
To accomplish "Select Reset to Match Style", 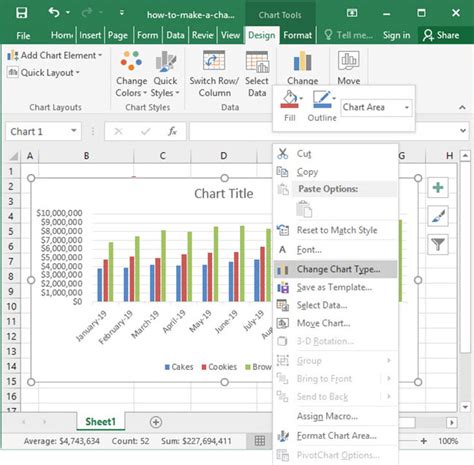I will click(336, 230).
